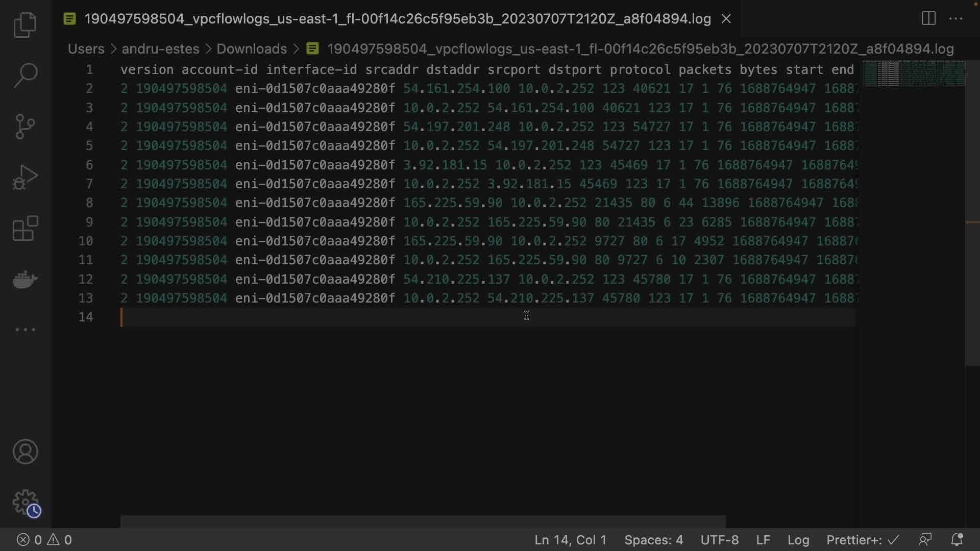
Task: Open the Explorer view in activity bar
Action: [25, 24]
